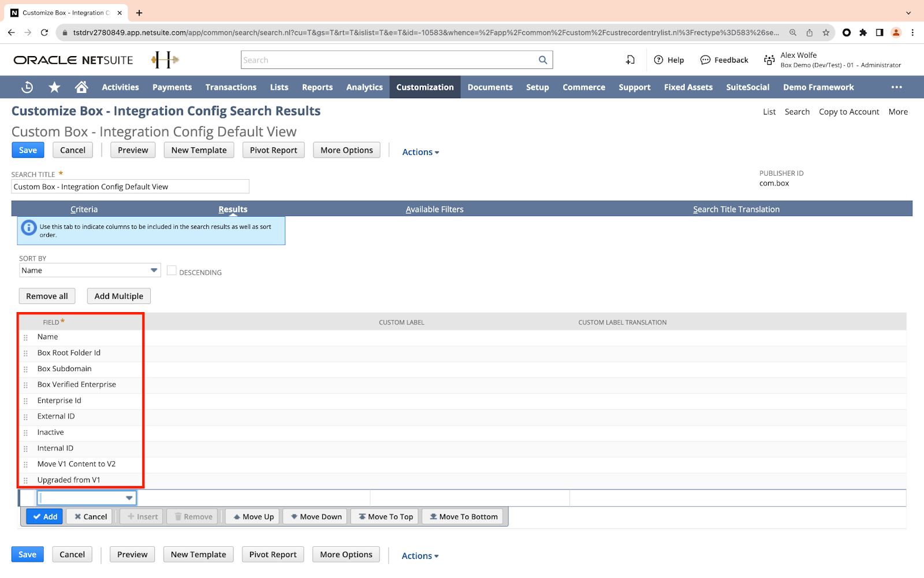Expand the three-dots overflow navigation menu
The image size is (924, 578).
[896, 87]
